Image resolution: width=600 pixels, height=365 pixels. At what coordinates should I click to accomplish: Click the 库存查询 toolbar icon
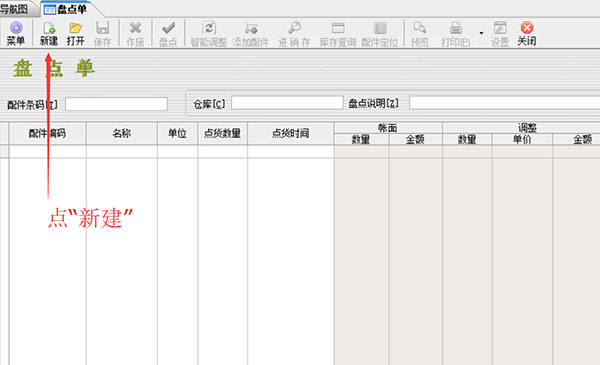point(338,28)
